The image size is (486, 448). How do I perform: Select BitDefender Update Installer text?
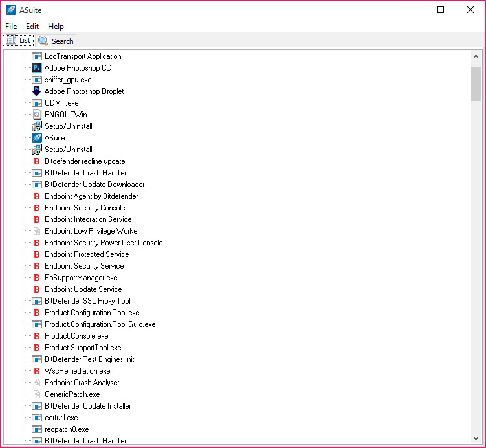pyautogui.click(x=88, y=406)
